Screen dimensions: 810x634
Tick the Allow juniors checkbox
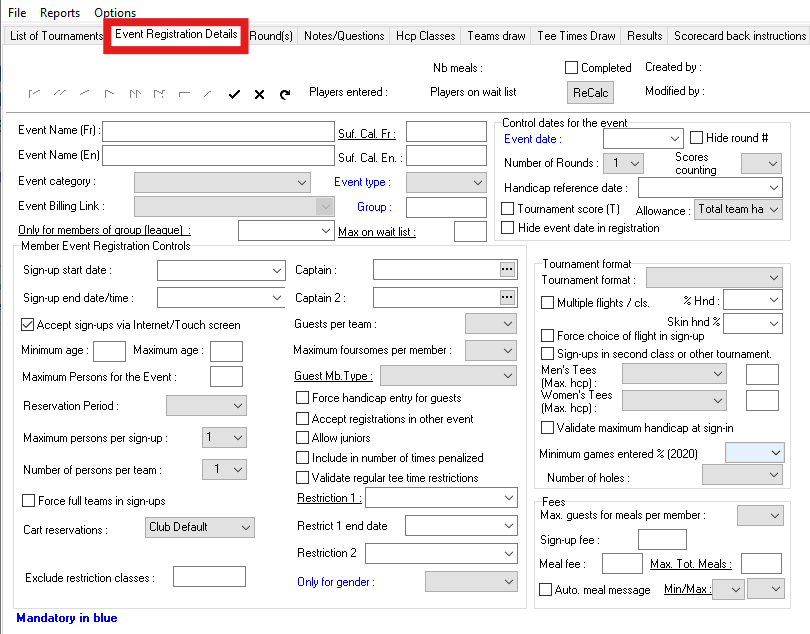302,438
